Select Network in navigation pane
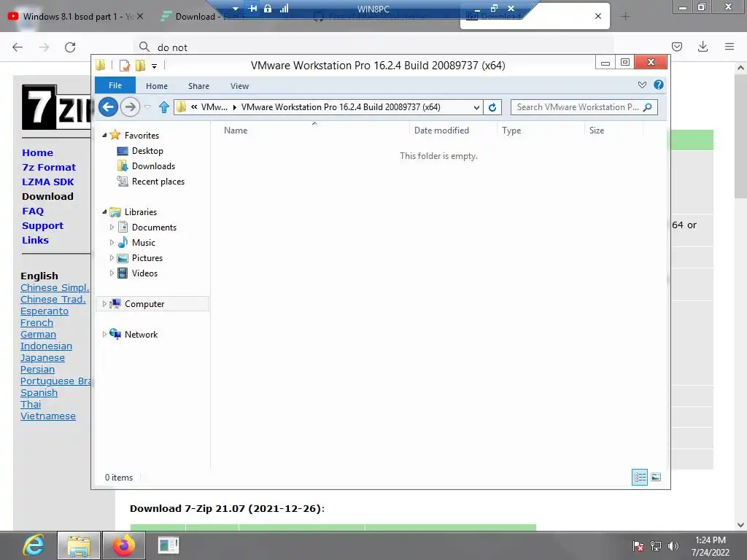747x560 pixels. (x=141, y=334)
